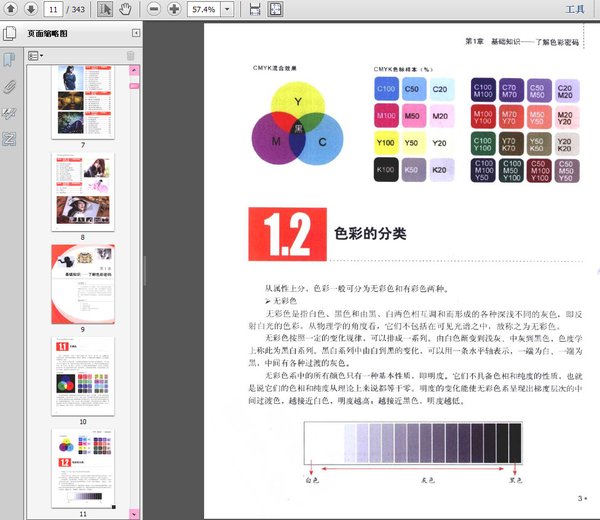Screen dimensions: 600x520
Task: Activate the text selection cursor tool
Action: point(105,9)
